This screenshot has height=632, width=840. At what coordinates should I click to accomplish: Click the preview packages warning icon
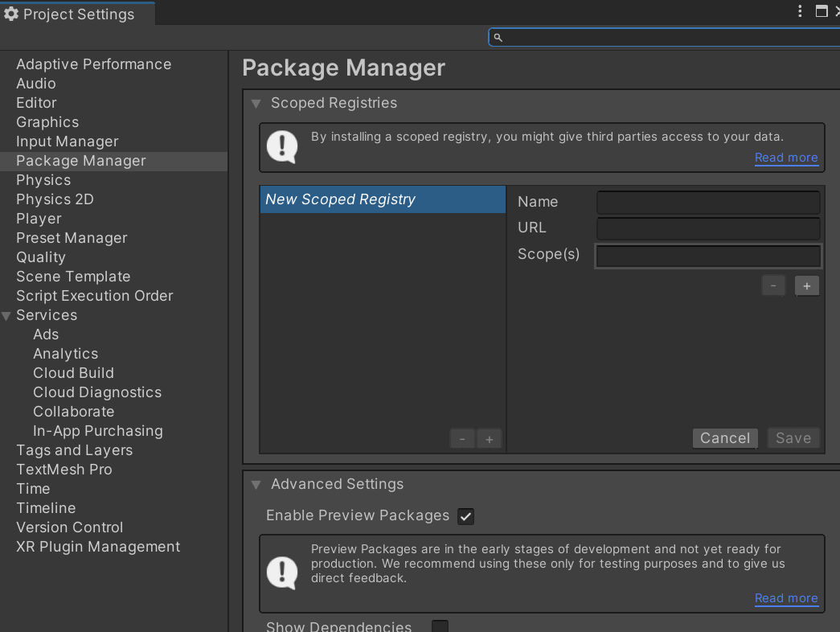coord(282,573)
